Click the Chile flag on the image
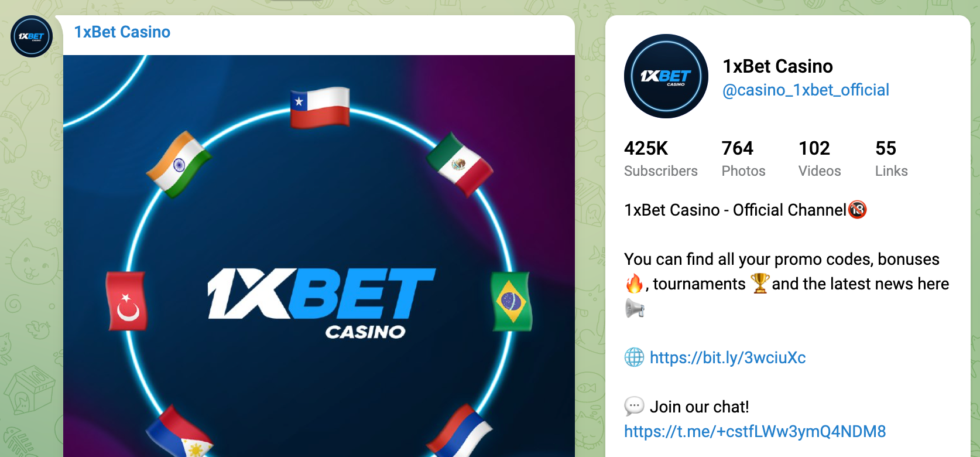The image size is (980, 457). (x=320, y=107)
